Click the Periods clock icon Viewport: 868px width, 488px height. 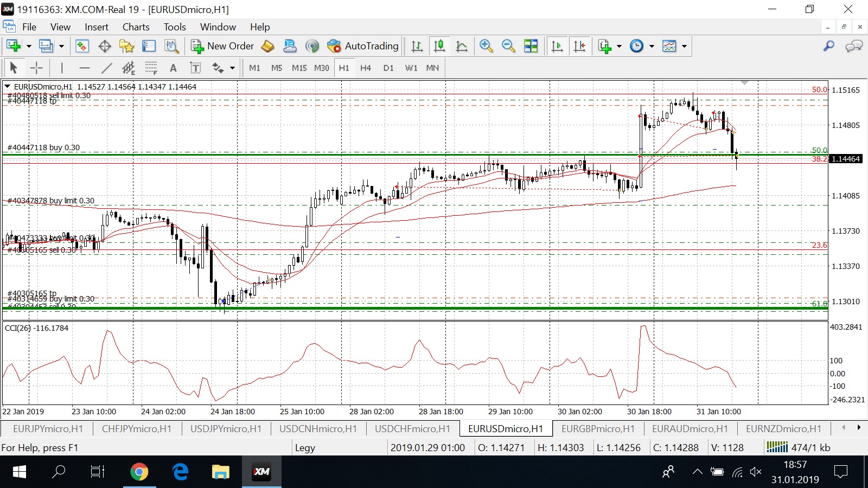636,46
